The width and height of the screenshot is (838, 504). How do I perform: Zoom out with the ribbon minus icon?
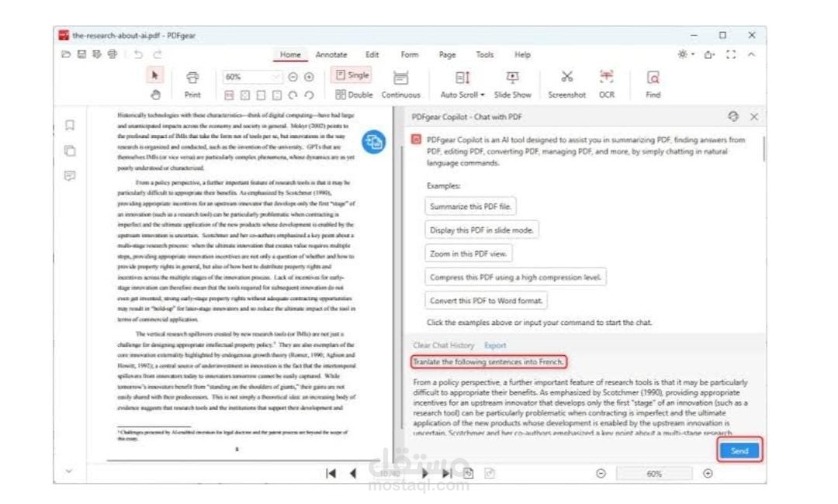pos(293,77)
